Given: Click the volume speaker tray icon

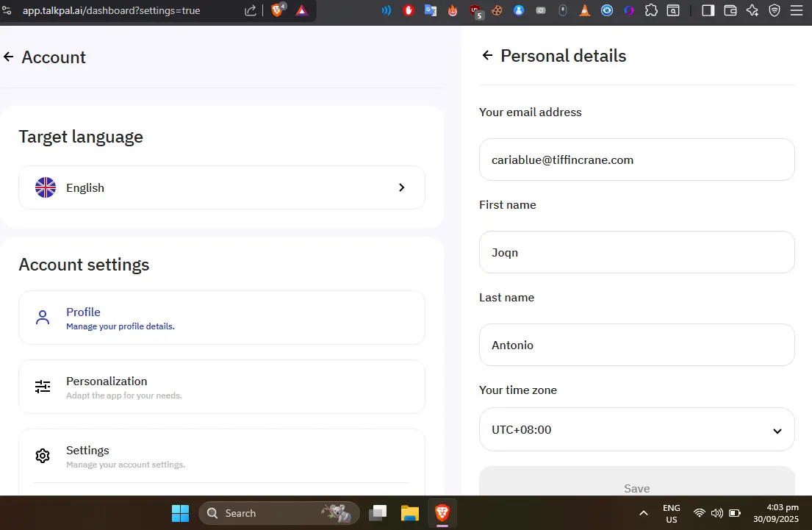Looking at the screenshot, I should coord(716,513).
